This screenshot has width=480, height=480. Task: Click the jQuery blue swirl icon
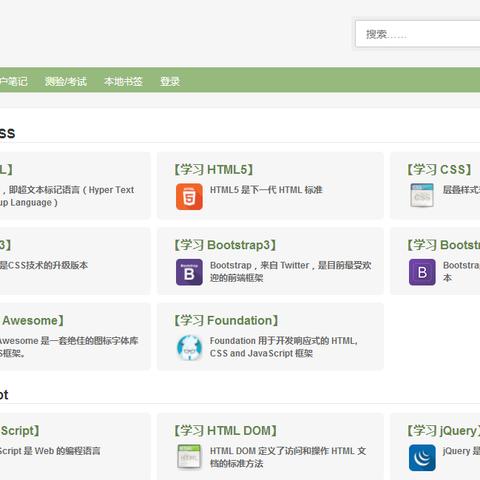(422, 458)
